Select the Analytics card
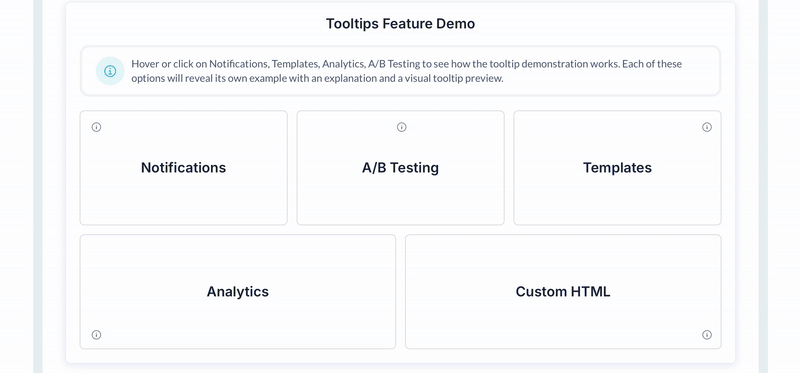800x373 pixels. 238,292
